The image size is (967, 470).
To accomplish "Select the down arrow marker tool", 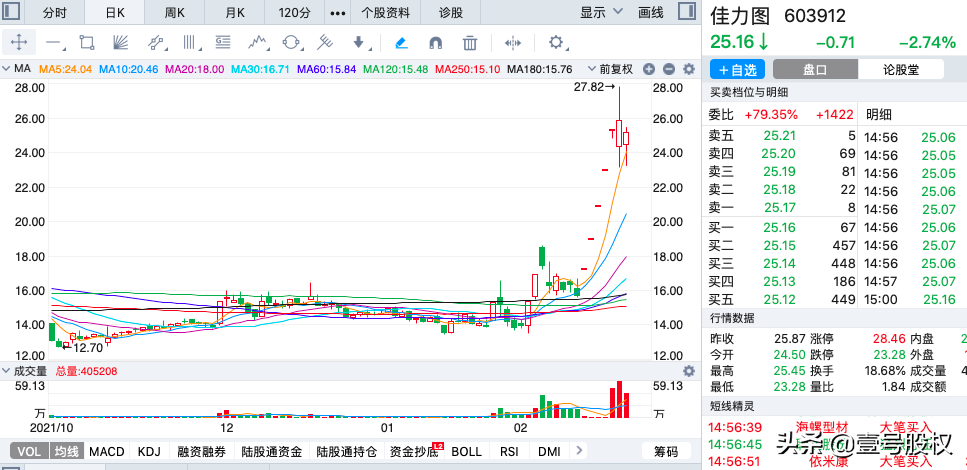I will coord(360,43).
